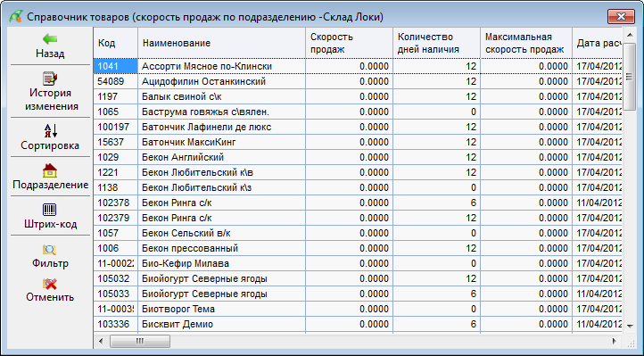Select row Бекон Английский
Image resolution: width=644 pixels, height=356 pixels.
(359, 157)
